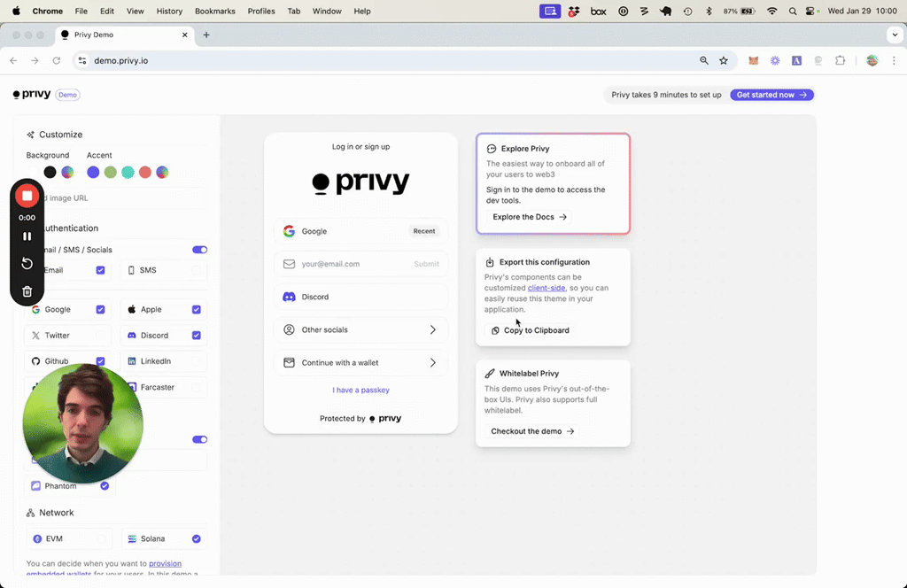The image size is (907, 588).
Task: Open the tab search dropdown arrow
Action: coord(895,35)
